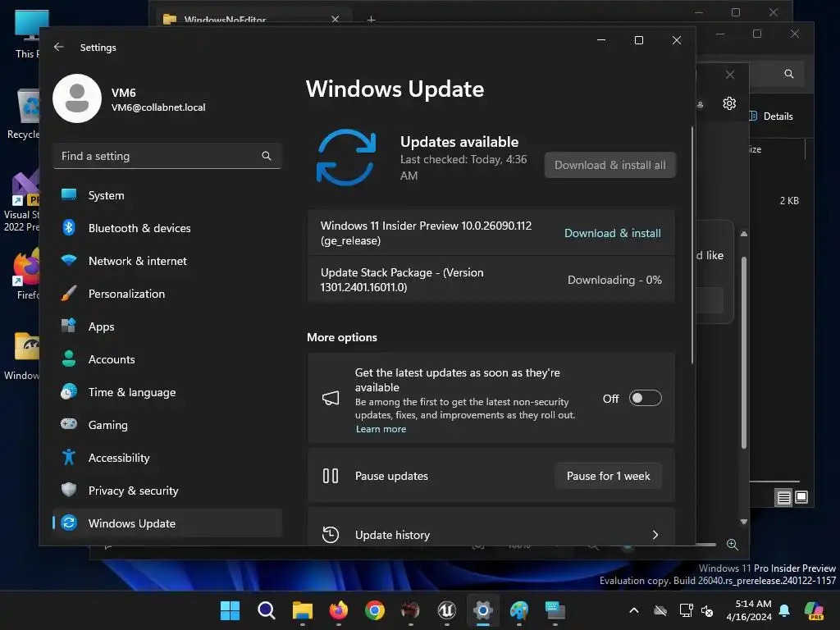Click the megaphone latest updates icon

pos(331,398)
